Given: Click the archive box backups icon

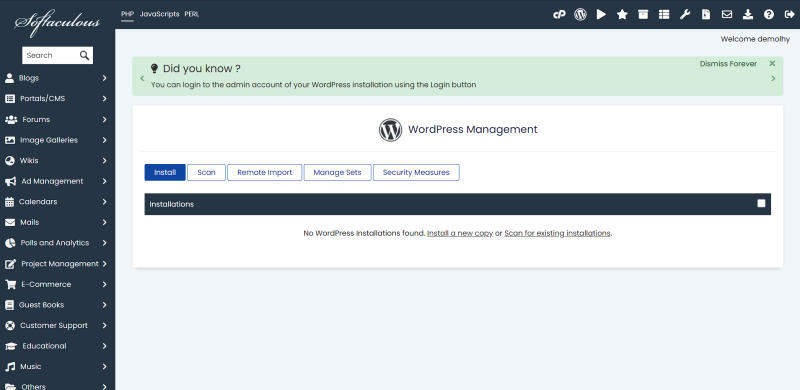Looking at the screenshot, I should 643,14.
